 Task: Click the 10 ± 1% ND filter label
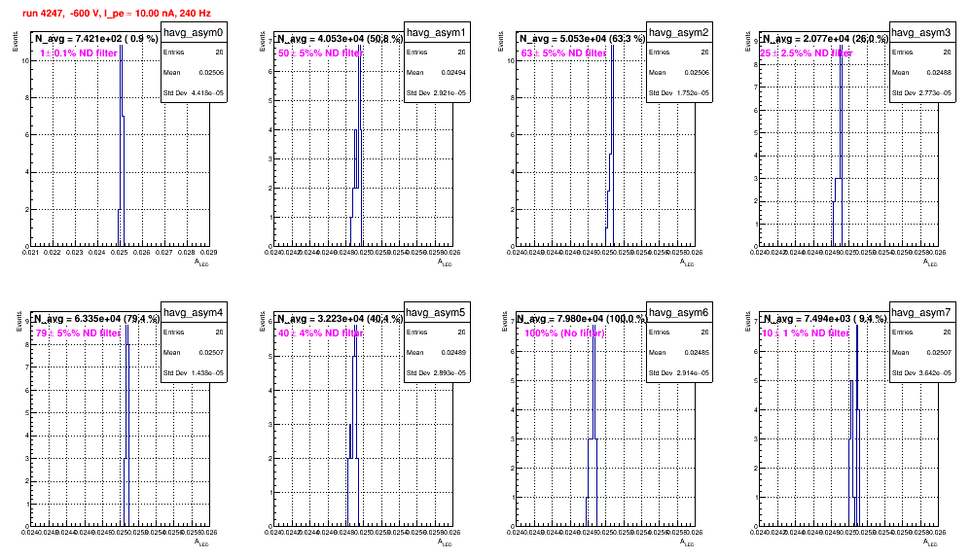pyautogui.click(x=806, y=332)
